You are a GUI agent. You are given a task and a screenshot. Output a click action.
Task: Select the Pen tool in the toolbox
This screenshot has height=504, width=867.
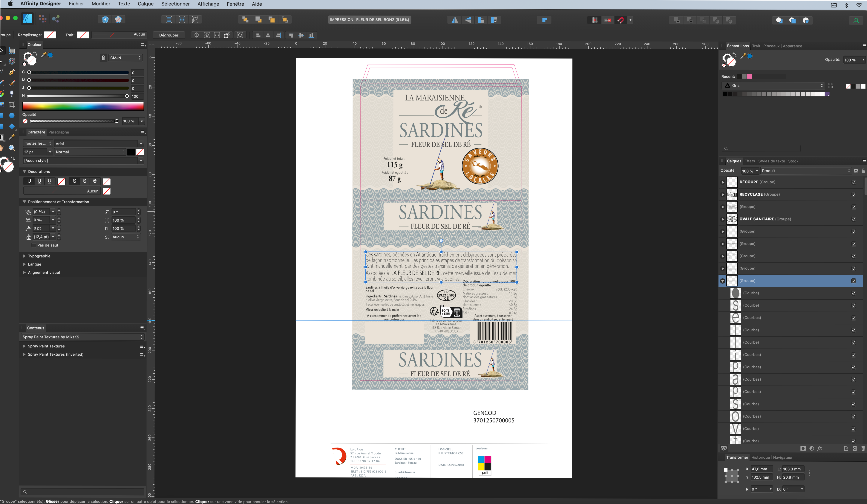coord(12,72)
